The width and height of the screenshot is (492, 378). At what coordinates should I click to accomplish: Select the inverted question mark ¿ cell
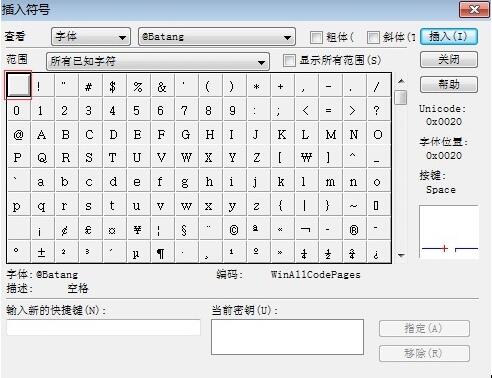pyautogui.click(x=378, y=253)
